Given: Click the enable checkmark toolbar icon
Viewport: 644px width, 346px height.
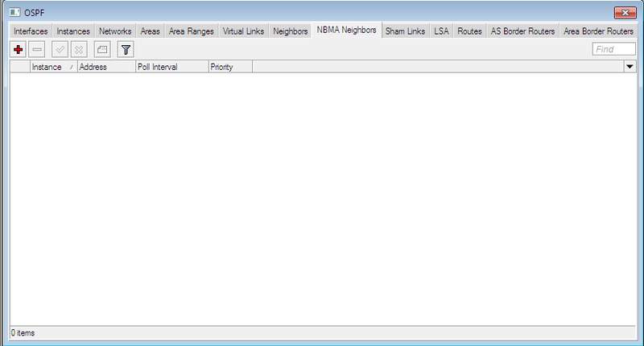Looking at the screenshot, I should pos(60,50).
